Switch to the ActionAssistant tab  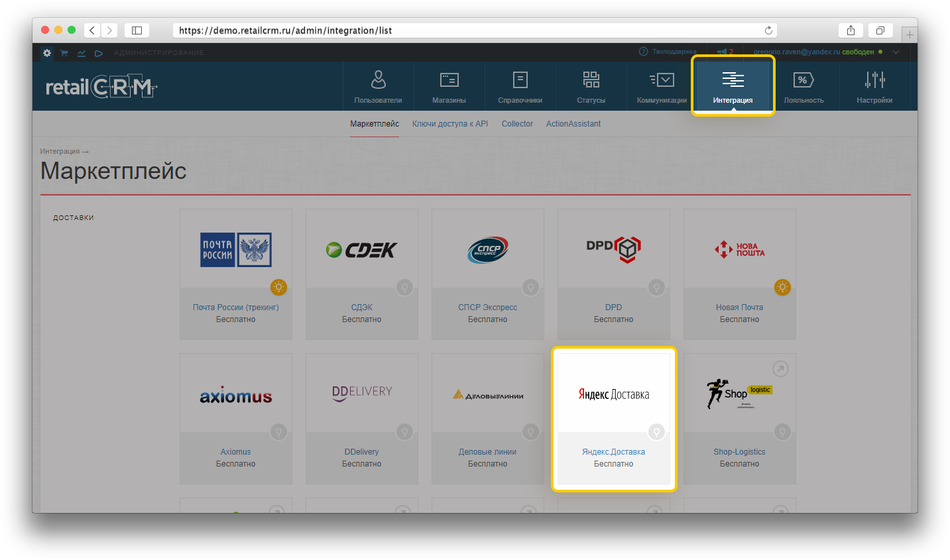click(x=573, y=124)
